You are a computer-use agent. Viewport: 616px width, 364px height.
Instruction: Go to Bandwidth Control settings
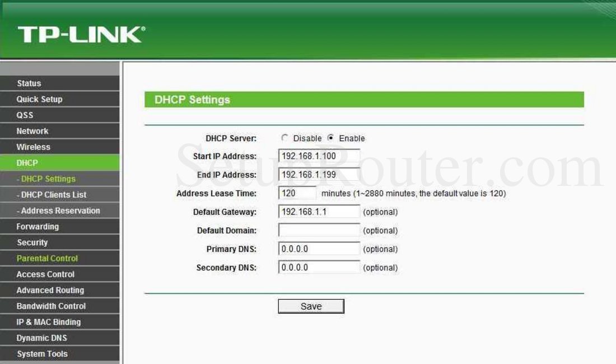50,306
